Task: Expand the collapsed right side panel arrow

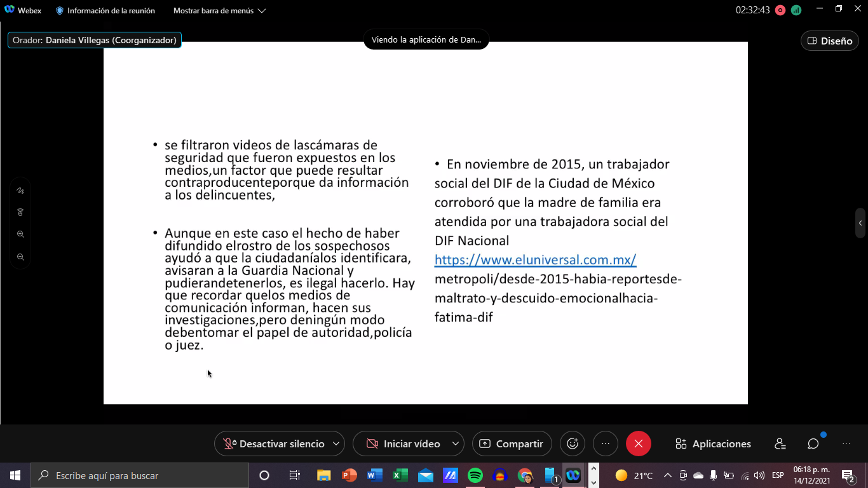Action: point(860,223)
